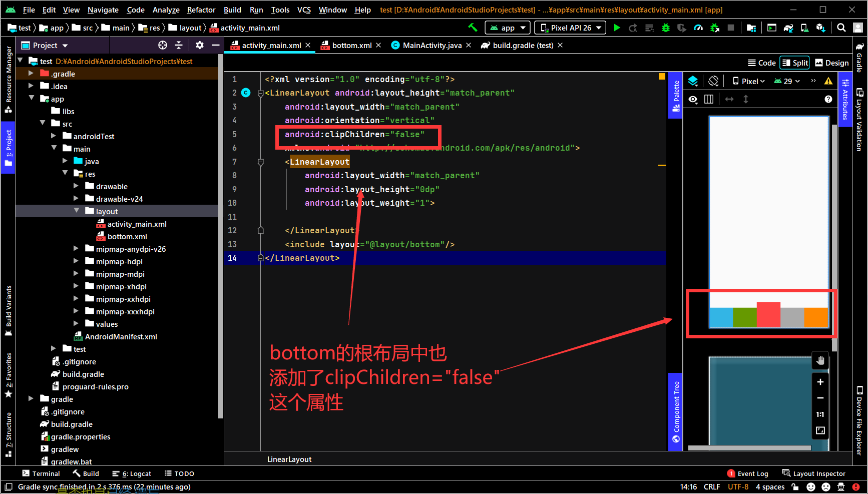Toggle view options eye icon in preview
Image resolution: width=868 pixels, height=494 pixels.
point(693,99)
